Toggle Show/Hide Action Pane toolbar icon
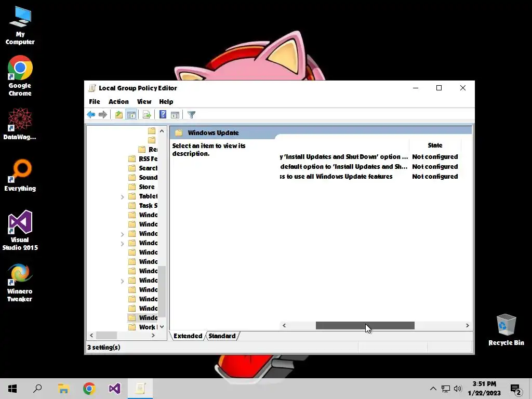 [175, 115]
